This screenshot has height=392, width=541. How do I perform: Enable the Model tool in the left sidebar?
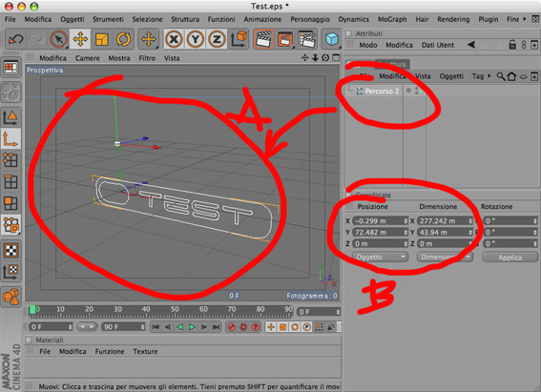click(x=10, y=117)
